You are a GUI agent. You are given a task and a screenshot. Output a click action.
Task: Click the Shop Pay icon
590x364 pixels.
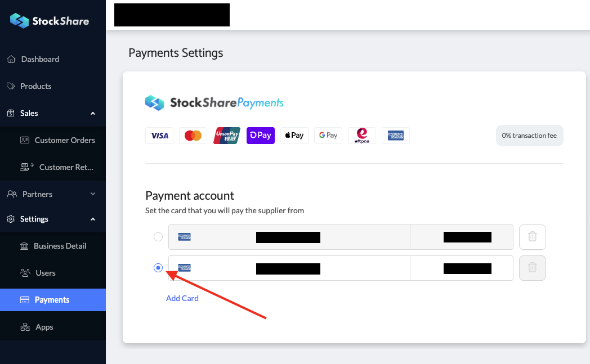tap(261, 136)
